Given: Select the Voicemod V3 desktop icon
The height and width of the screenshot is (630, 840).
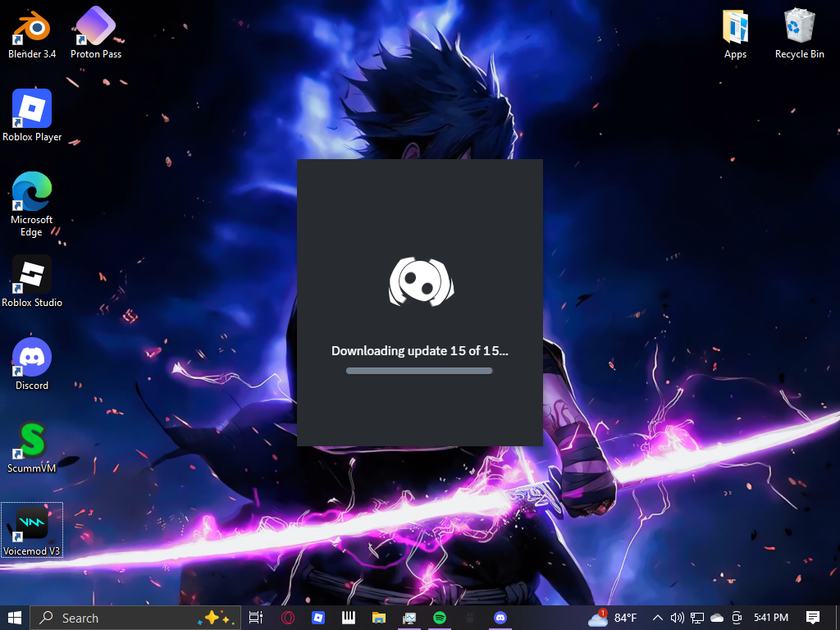Looking at the screenshot, I should [32, 531].
